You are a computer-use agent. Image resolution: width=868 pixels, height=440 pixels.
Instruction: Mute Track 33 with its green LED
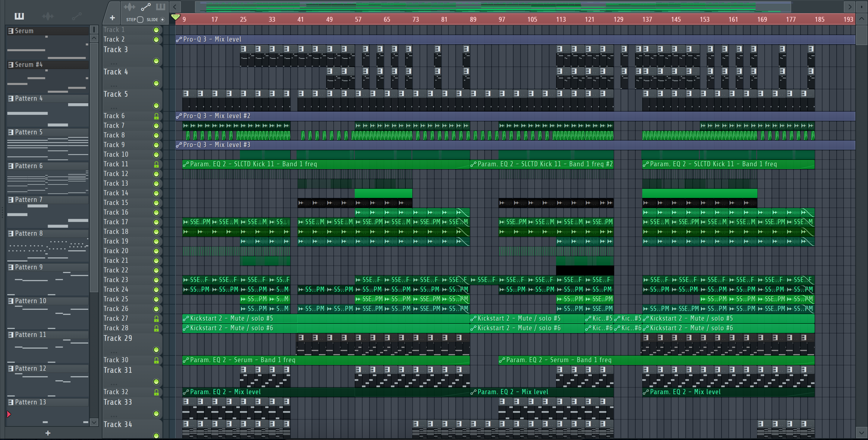click(156, 414)
